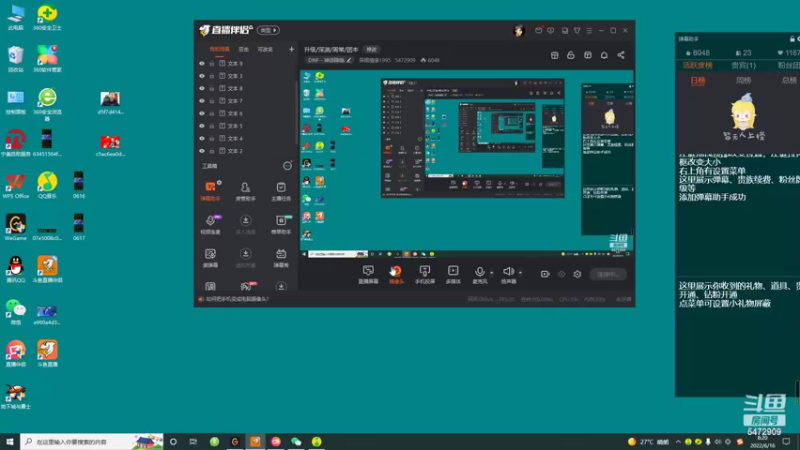
Task: Hide the 文本 9 layer
Action: pyautogui.click(x=202, y=64)
